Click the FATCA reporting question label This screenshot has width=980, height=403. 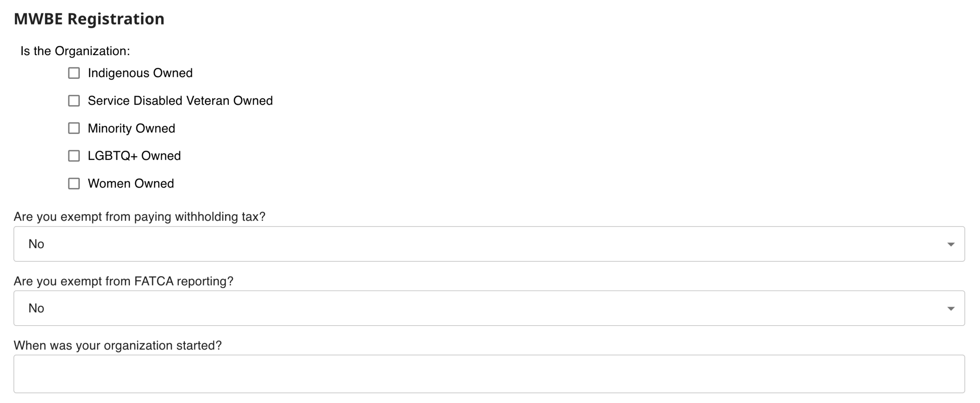point(123,281)
